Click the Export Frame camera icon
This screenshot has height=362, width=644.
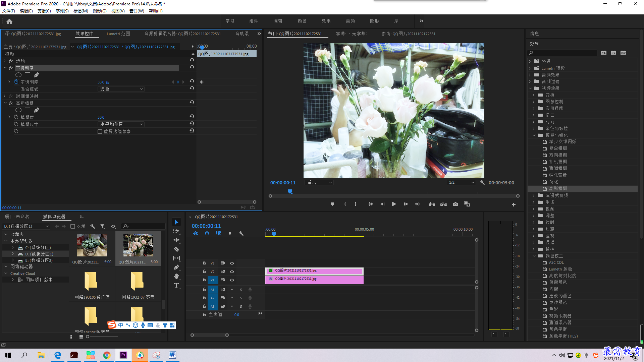pos(455,204)
